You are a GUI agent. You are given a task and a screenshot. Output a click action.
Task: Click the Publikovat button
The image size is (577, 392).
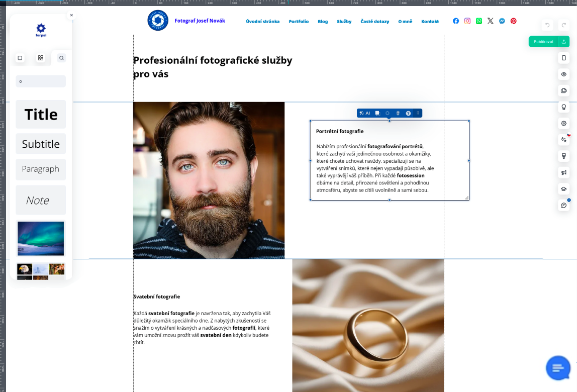tap(543, 42)
